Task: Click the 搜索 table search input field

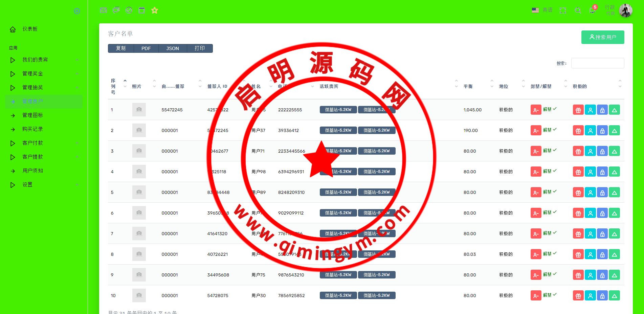Action: point(597,63)
